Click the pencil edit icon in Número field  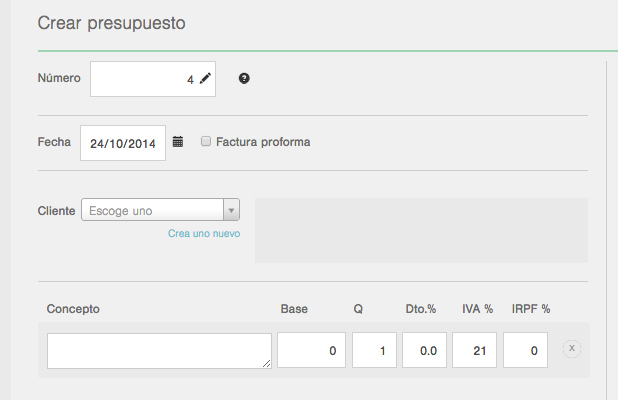(x=205, y=78)
